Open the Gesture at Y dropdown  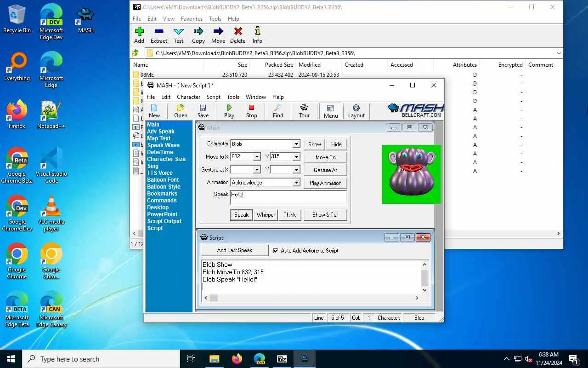[x=296, y=170]
